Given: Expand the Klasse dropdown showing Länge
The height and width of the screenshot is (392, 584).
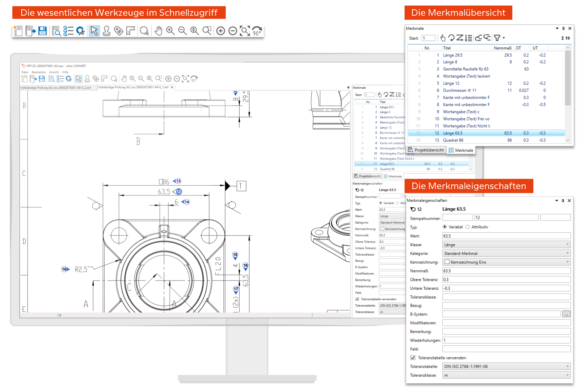Looking at the screenshot, I should pos(506,245).
